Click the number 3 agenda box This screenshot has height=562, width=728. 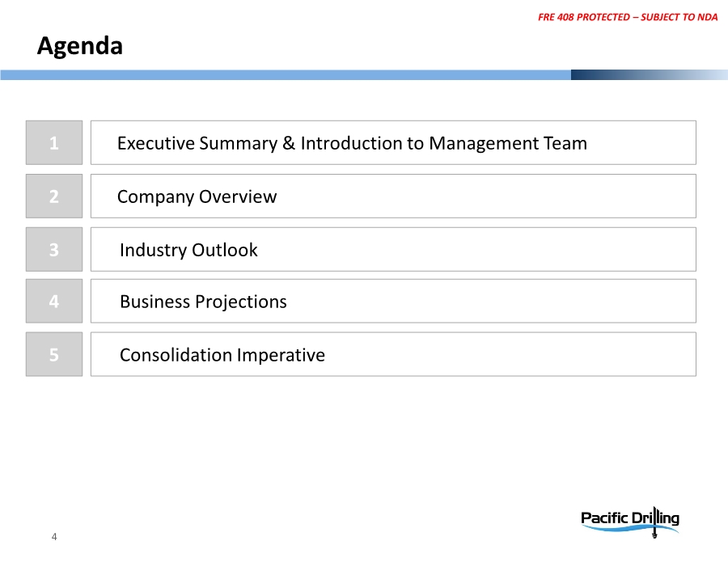click(x=53, y=250)
